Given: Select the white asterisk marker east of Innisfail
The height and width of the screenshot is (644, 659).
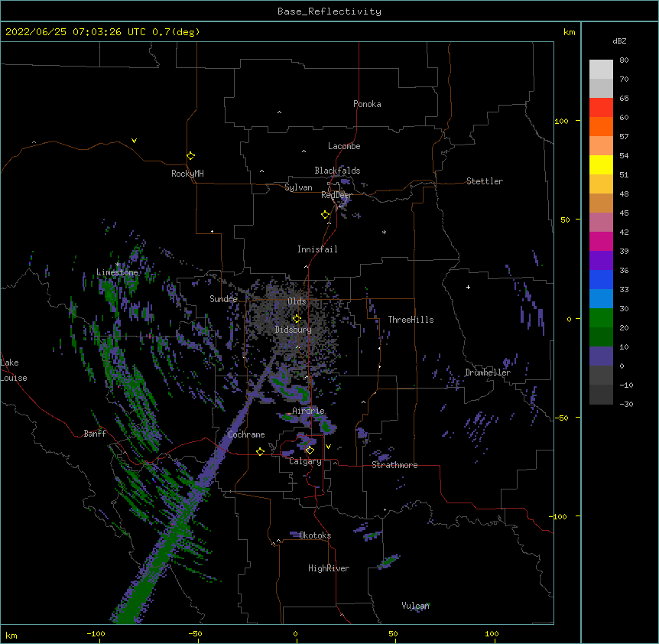Looking at the screenshot, I should coord(384,232).
